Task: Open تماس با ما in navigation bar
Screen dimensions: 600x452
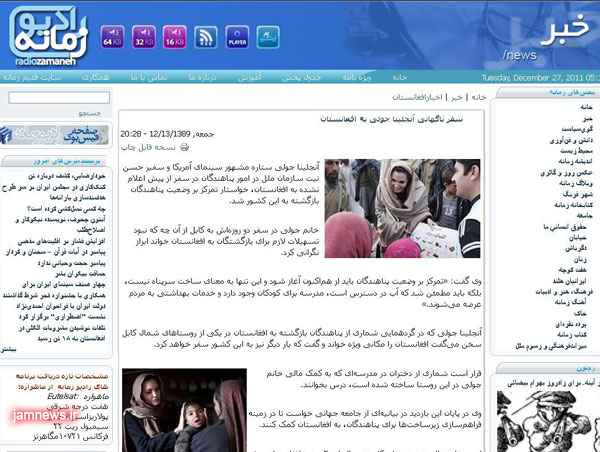Action: point(149,77)
